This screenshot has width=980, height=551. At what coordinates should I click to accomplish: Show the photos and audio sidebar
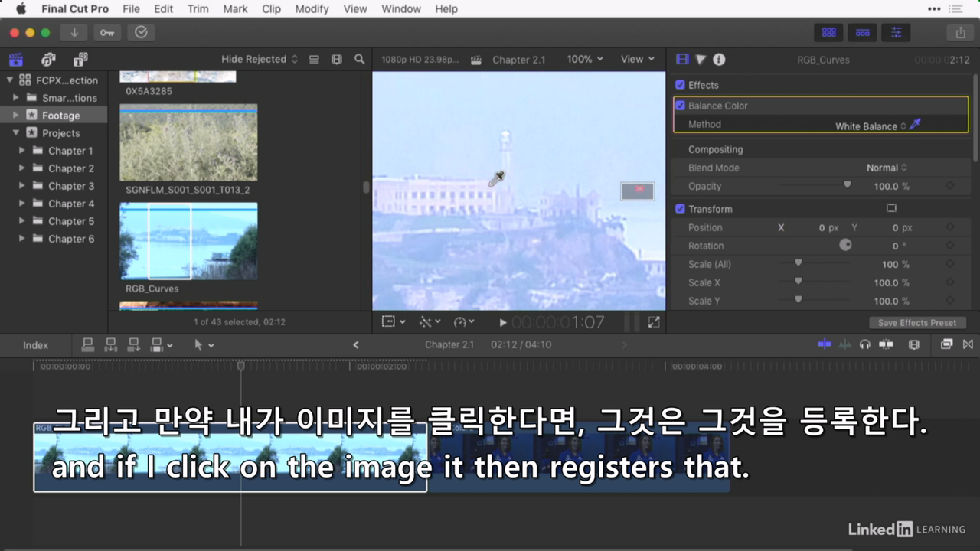48,59
